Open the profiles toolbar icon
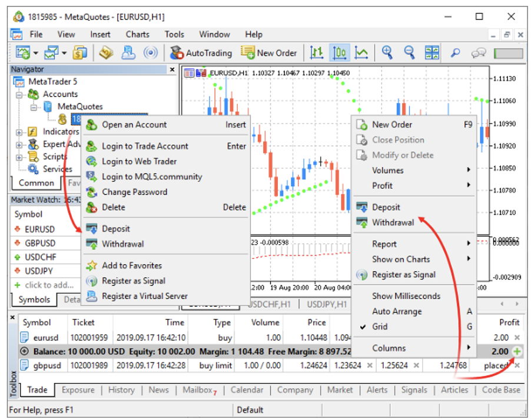 point(51,53)
